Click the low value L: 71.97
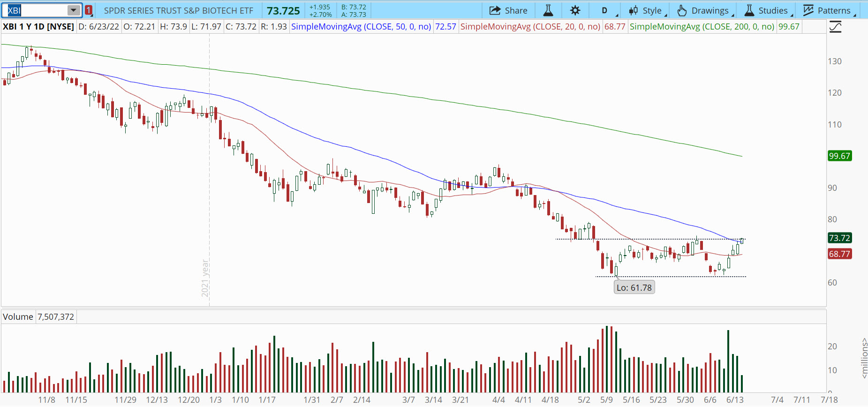Screen dimensions: 868x407 click(x=206, y=27)
